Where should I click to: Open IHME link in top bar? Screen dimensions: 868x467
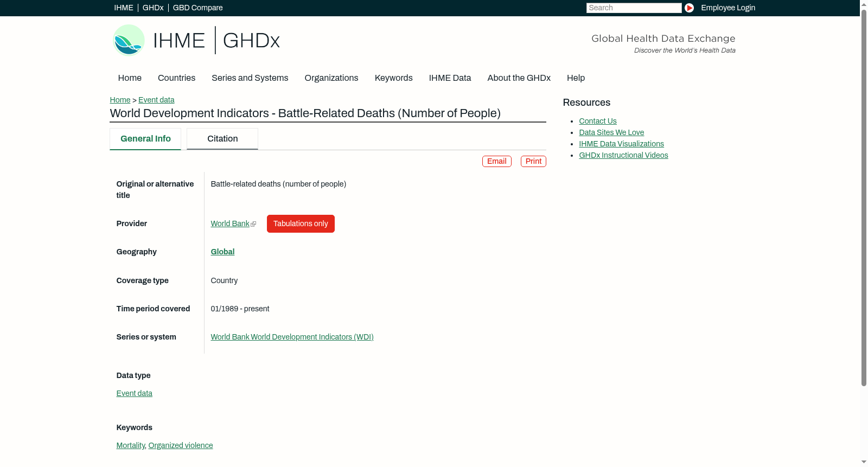pyautogui.click(x=124, y=8)
